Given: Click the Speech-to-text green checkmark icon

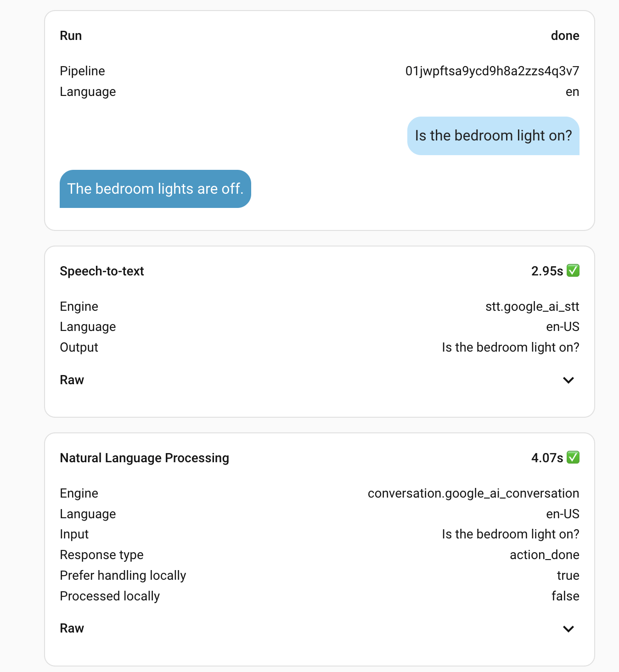Looking at the screenshot, I should [x=573, y=271].
